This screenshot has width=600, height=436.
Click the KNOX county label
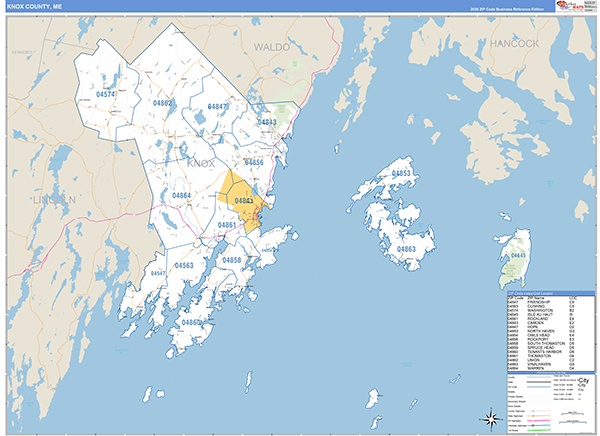[x=201, y=163]
